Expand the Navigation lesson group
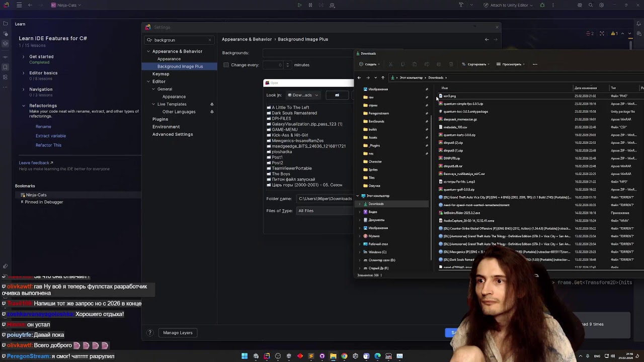Viewport: 644px width, 362px height. (x=23, y=89)
